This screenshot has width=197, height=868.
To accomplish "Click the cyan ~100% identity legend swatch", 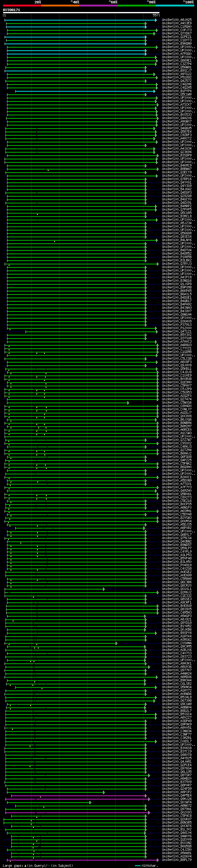I will (x=175, y=6).
